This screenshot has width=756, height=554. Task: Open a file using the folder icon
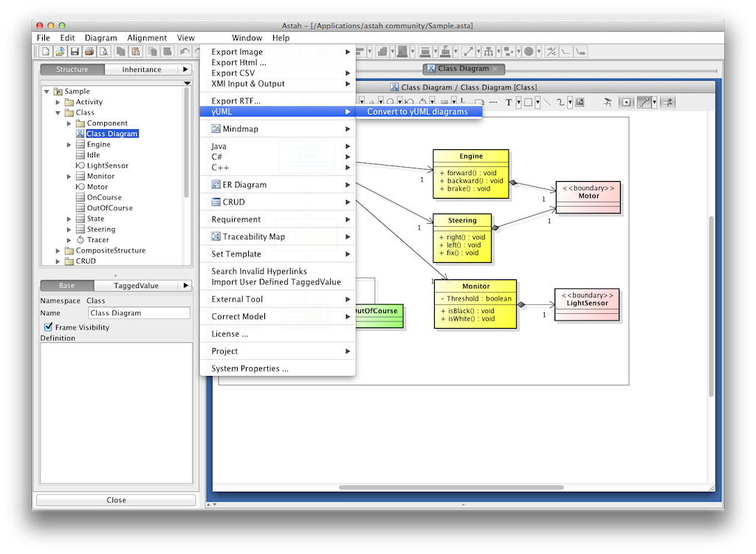(60, 51)
